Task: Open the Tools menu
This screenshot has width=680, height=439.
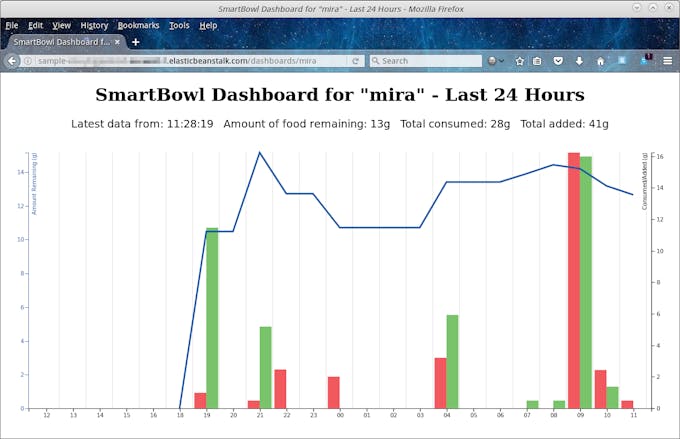Action: [x=179, y=26]
